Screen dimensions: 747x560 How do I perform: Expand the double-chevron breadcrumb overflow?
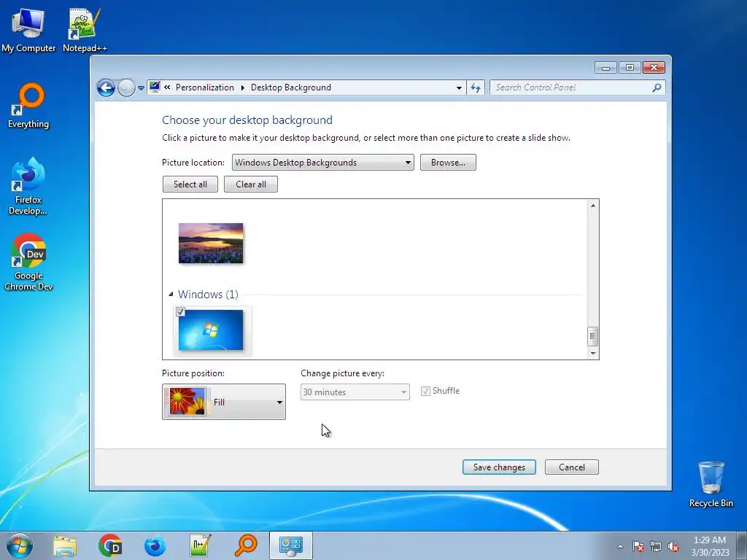(x=167, y=87)
